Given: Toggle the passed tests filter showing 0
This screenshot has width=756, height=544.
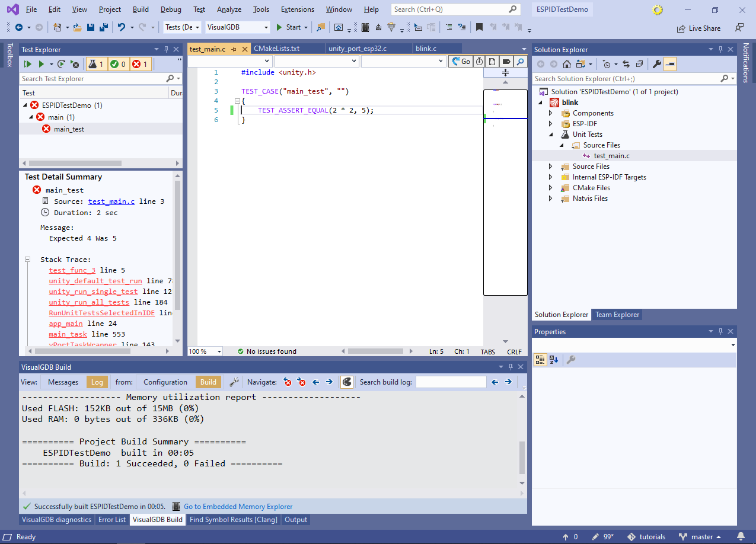Looking at the screenshot, I should [118, 64].
